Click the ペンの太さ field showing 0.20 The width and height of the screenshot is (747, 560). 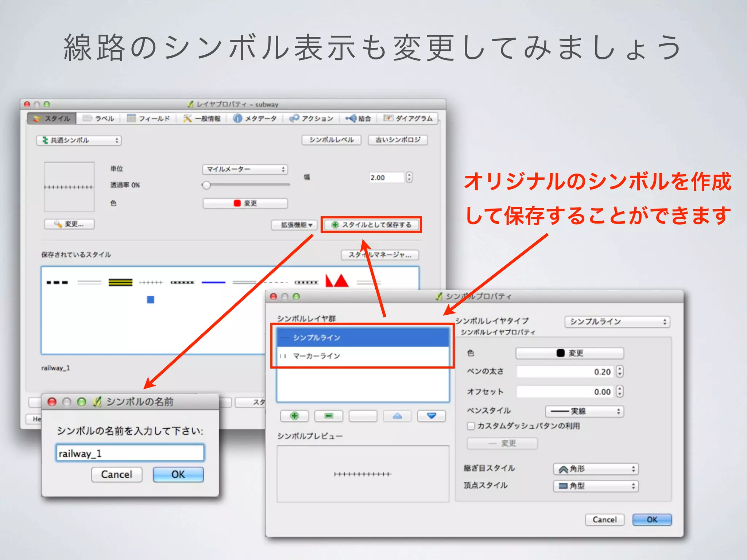[x=565, y=372]
